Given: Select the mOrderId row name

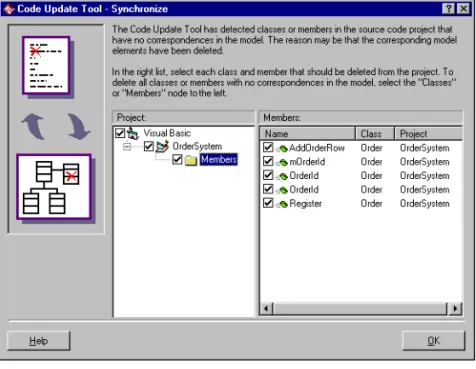Looking at the screenshot, I should pyautogui.click(x=307, y=162).
